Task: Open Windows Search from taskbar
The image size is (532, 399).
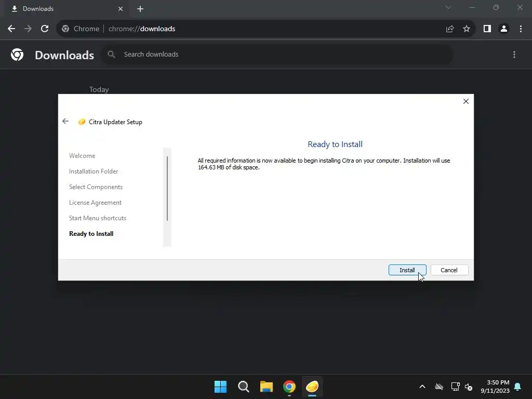Action: coord(244,387)
